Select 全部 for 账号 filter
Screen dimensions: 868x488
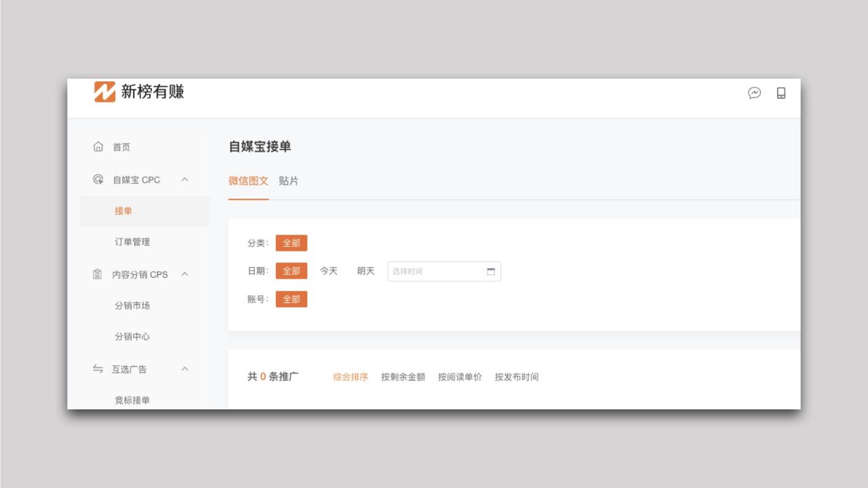292,300
